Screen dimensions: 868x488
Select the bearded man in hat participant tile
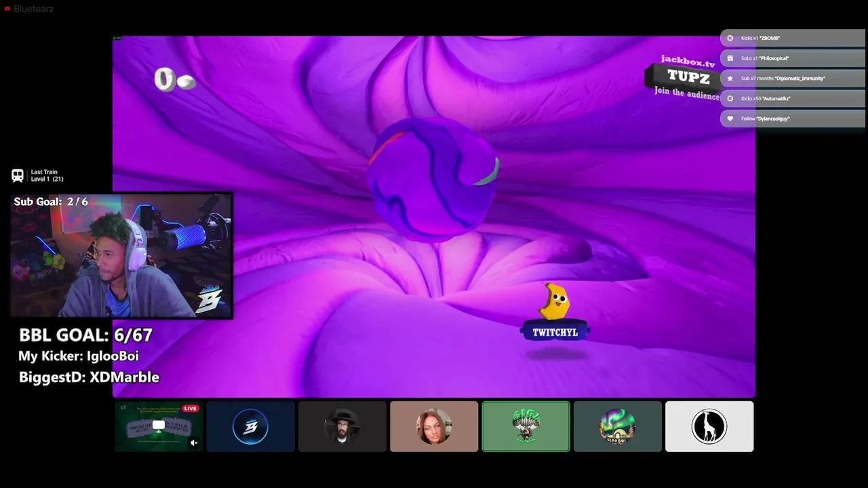342,426
